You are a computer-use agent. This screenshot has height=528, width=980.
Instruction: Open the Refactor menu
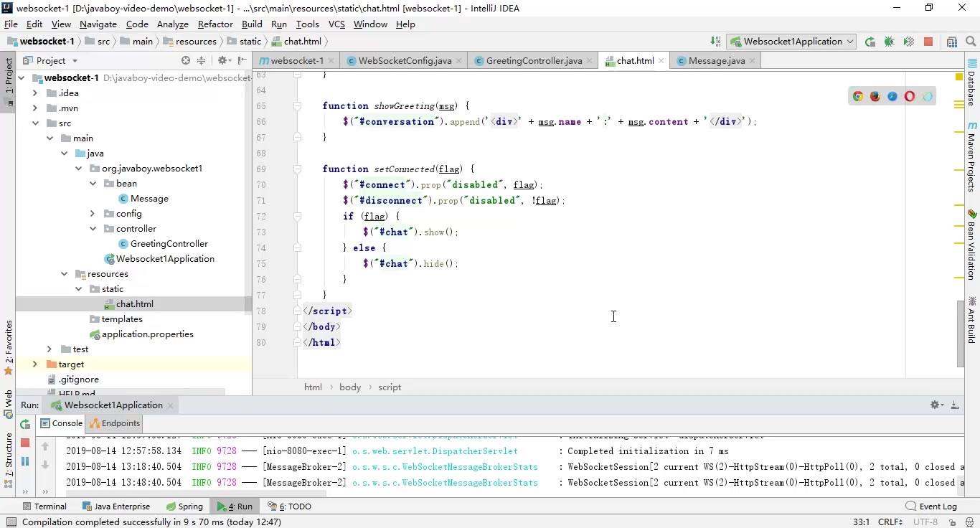[x=215, y=24]
